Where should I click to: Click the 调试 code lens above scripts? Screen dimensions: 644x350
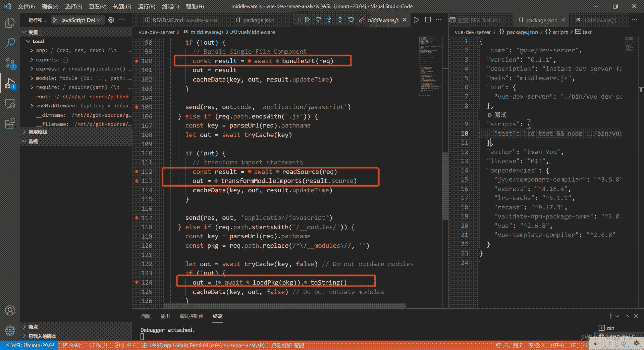click(500, 115)
